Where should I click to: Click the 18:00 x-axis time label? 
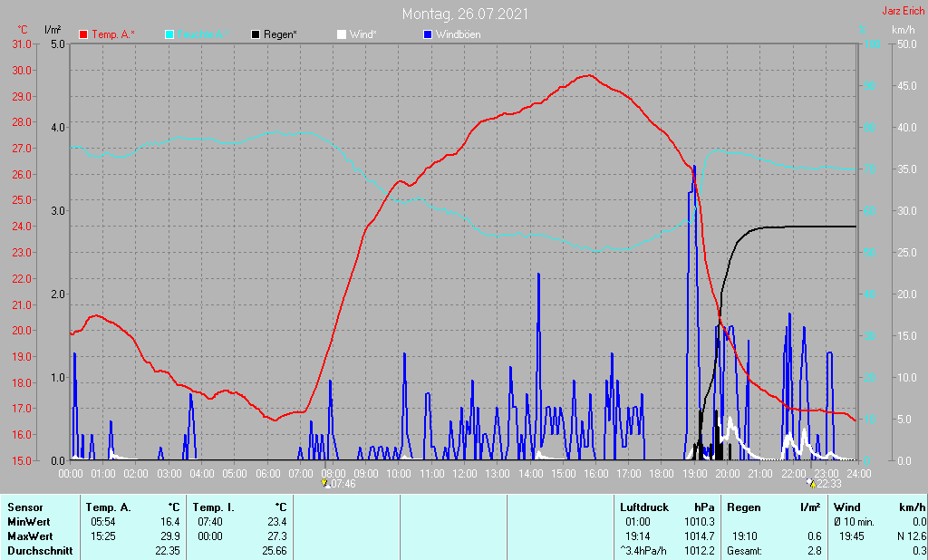tap(662, 474)
